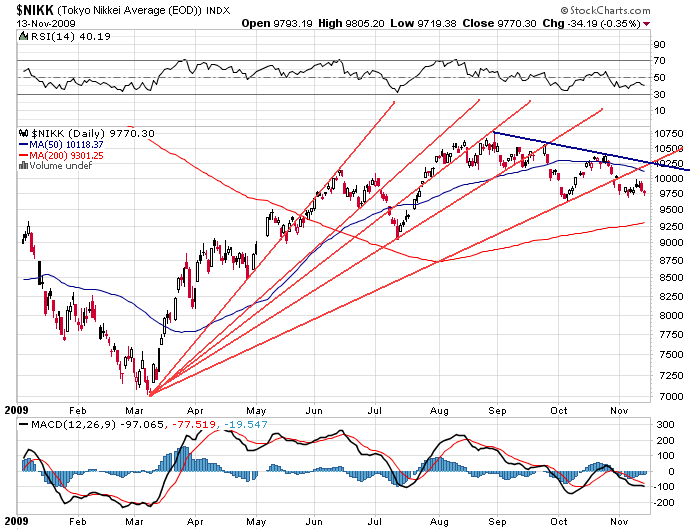
Task: Click the RSI axis label 10
Action: coord(659,110)
